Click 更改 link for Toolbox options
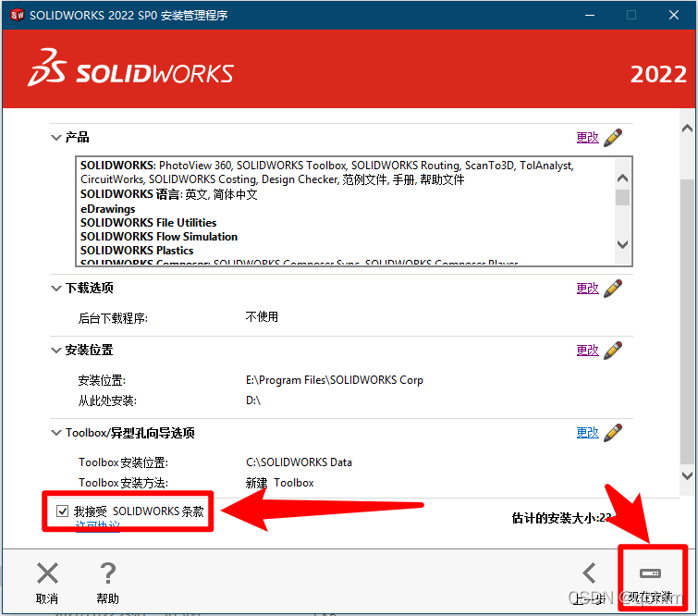This screenshot has height=616, width=698. pyautogui.click(x=588, y=433)
